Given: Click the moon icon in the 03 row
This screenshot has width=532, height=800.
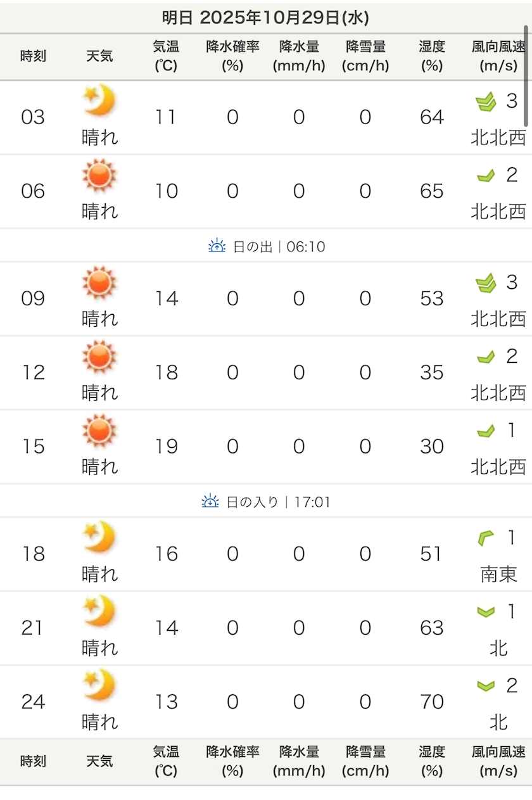Looking at the screenshot, I should click(x=99, y=101).
